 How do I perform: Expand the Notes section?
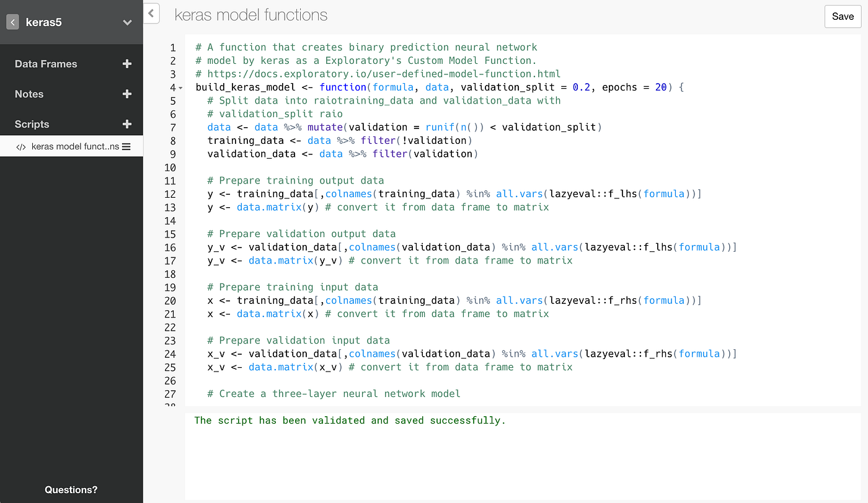pyautogui.click(x=29, y=94)
